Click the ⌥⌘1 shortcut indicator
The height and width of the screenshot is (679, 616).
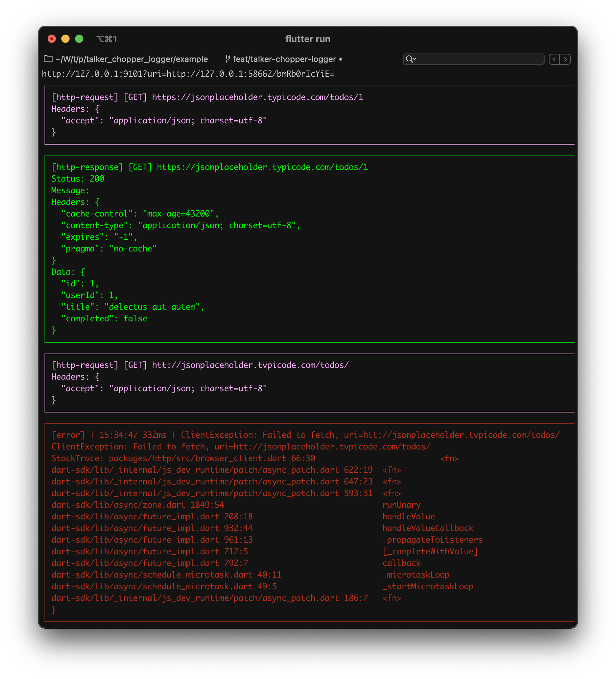tap(107, 39)
